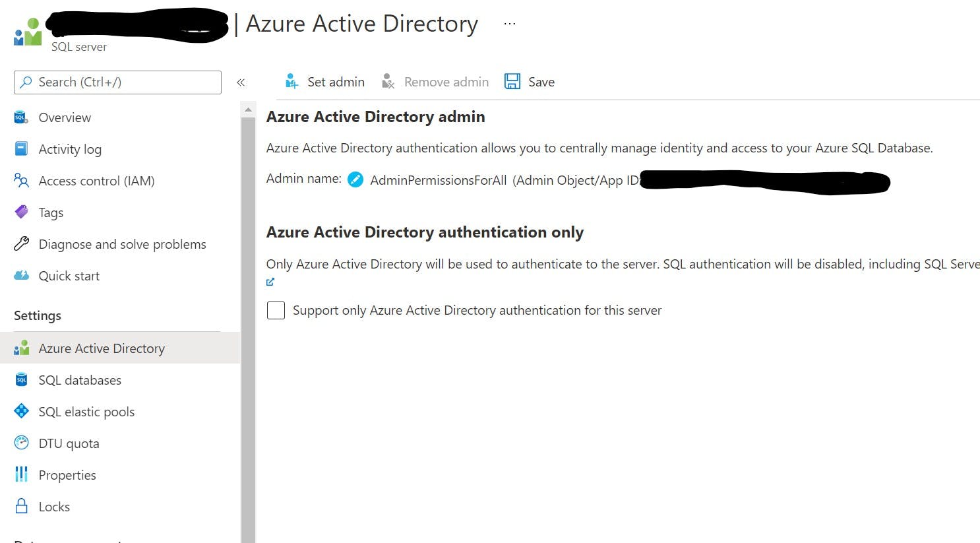
Task: Click the Quick start cloud icon
Action: click(x=21, y=275)
